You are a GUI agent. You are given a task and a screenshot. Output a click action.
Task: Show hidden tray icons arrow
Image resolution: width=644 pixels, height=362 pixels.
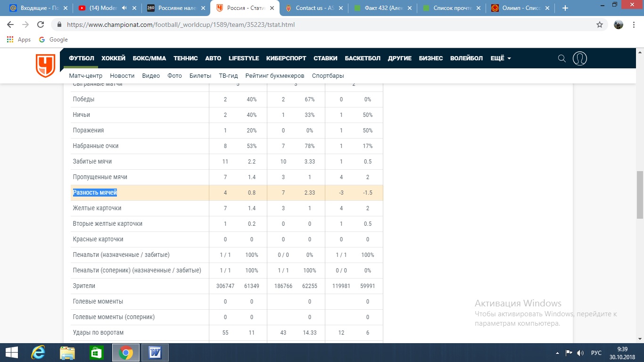557,353
